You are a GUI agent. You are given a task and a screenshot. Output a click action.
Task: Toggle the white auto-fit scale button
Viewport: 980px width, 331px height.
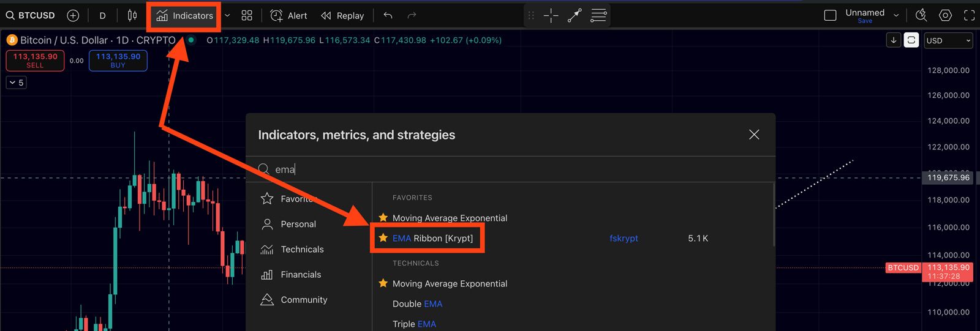(x=911, y=40)
